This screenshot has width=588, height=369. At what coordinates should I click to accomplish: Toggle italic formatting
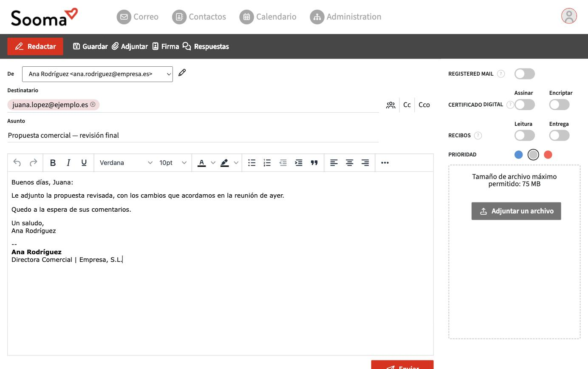(x=68, y=163)
